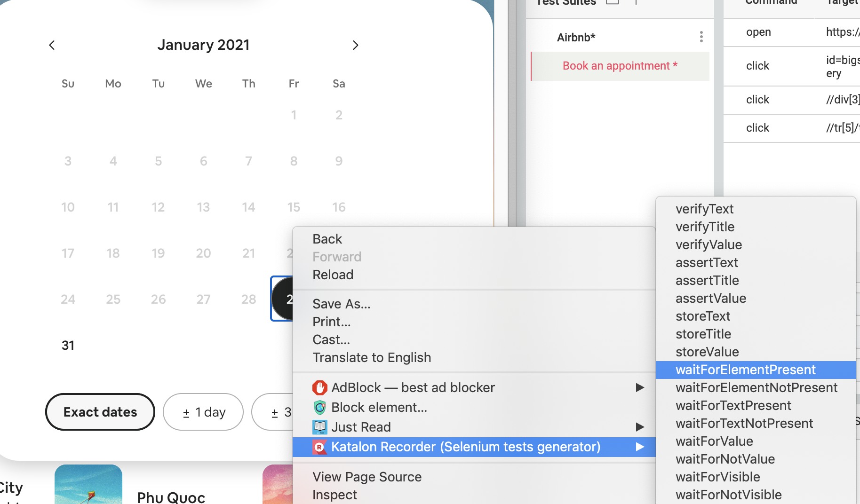Expand the Katalon Recorder submenu arrow
Image resolution: width=860 pixels, height=504 pixels.
point(640,447)
